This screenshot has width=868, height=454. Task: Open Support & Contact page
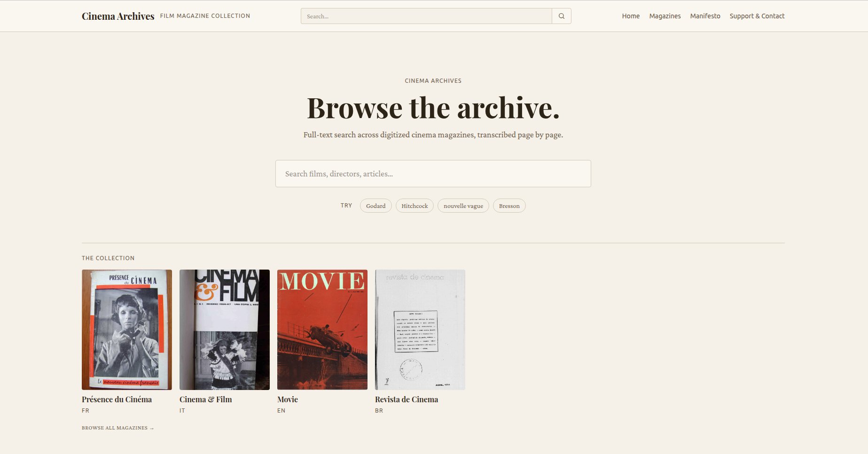click(x=757, y=16)
